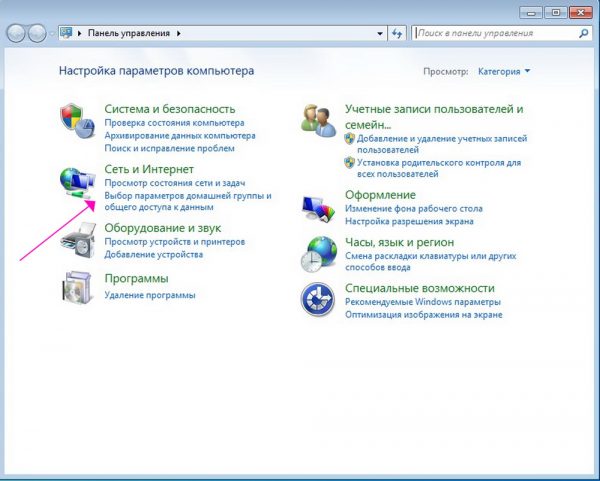Open Сеть и Интернет category
The image size is (600, 481).
click(149, 169)
